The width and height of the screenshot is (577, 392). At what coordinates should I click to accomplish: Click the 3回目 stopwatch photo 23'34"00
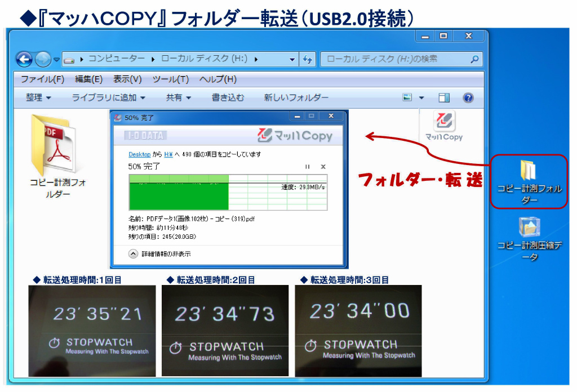point(358,331)
